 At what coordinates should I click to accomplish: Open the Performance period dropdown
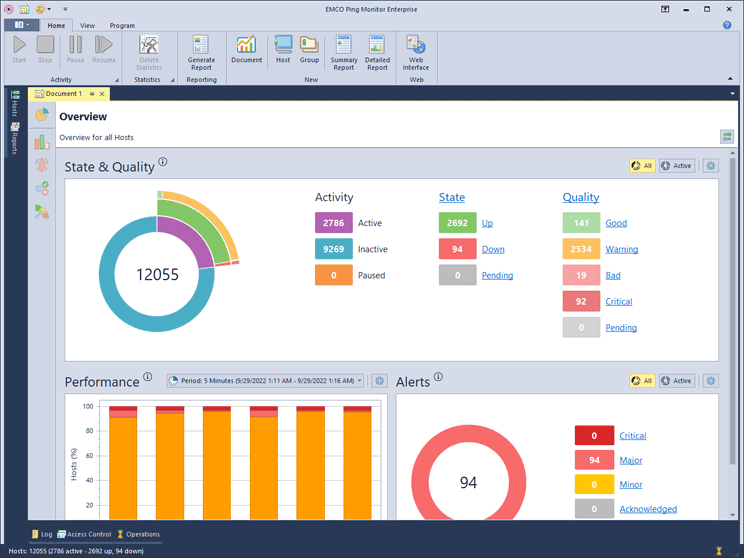click(x=265, y=381)
